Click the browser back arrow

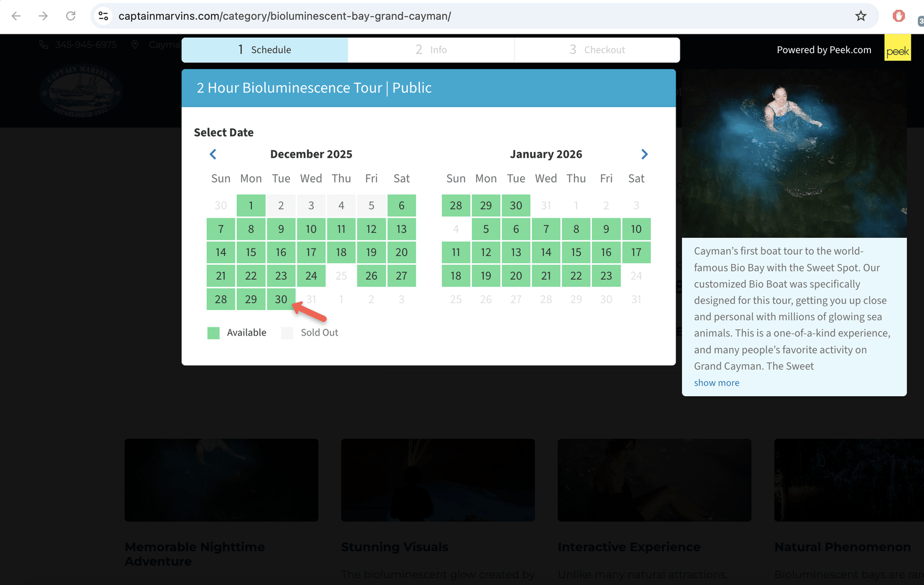[16, 16]
